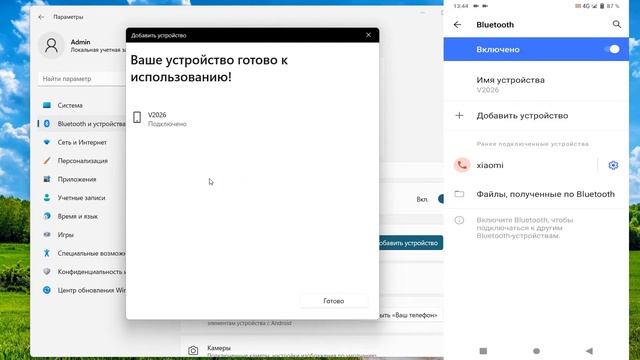The width and height of the screenshot is (640, 360).
Task: Tap the Android back triangle button
Action: click(x=589, y=351)
